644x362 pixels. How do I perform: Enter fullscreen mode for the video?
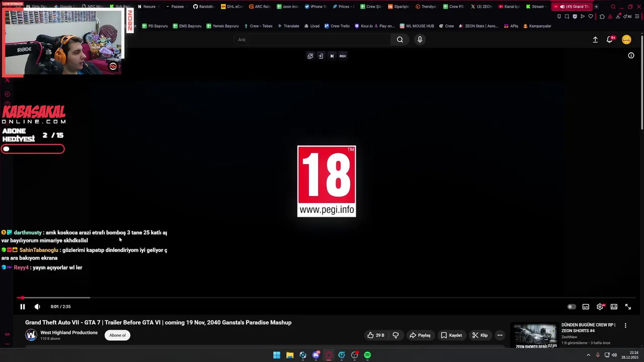pos(628,307)
